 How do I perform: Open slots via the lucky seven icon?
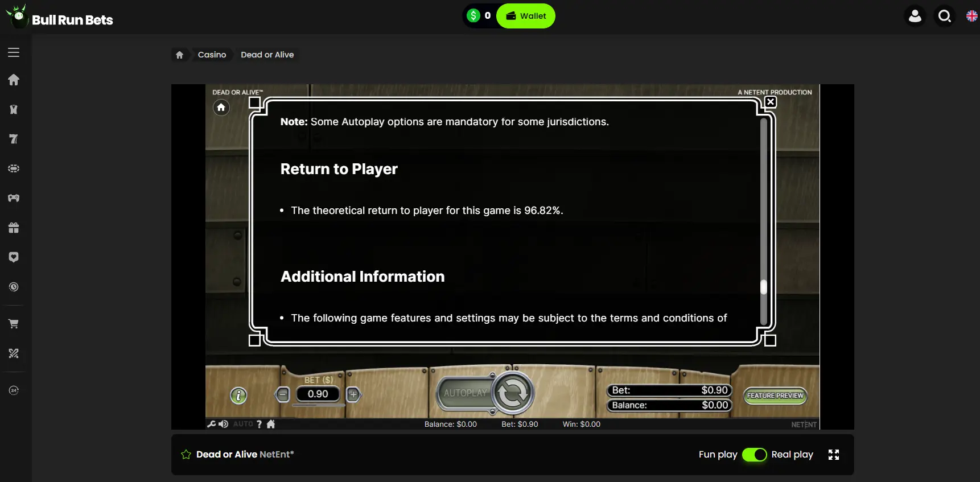[14, 139]
